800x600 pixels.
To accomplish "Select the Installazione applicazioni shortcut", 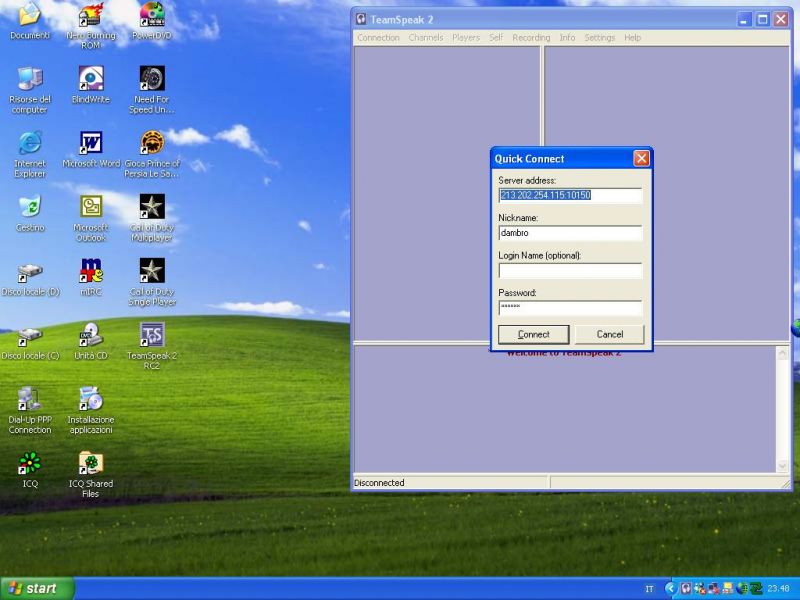I will [91, 411].
